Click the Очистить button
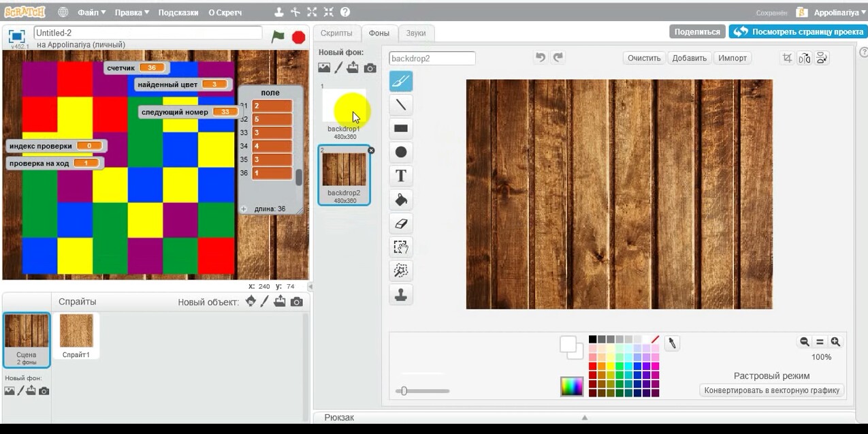Screen dimensions: 868x434 [644, 58]
